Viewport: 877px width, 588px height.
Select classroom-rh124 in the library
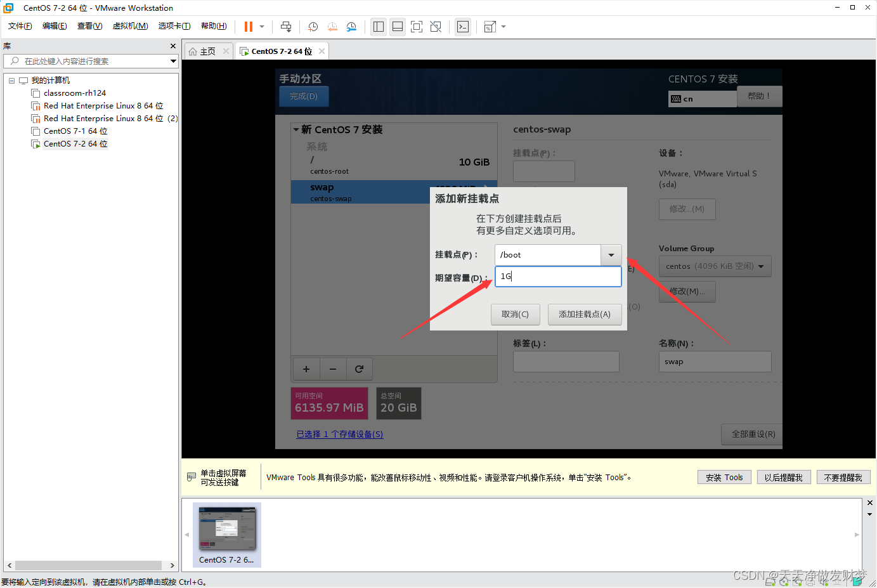tap(75, 93)
